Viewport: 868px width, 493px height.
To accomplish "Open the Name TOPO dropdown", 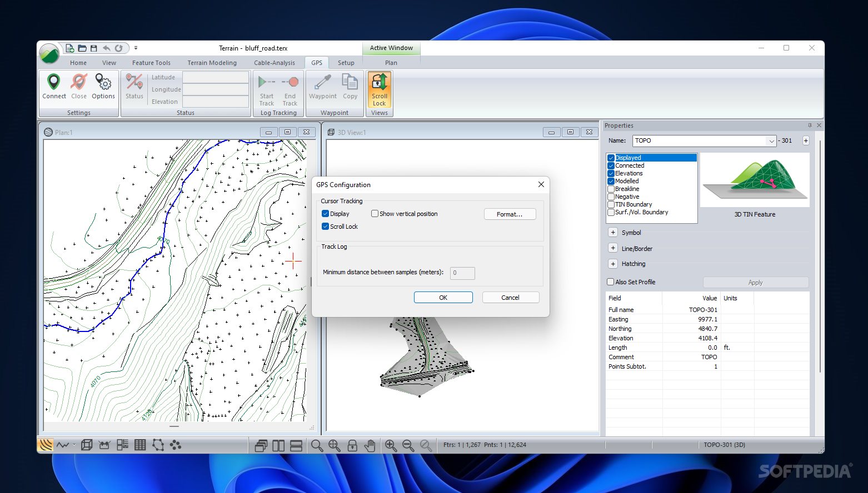I will coord(771,141).
